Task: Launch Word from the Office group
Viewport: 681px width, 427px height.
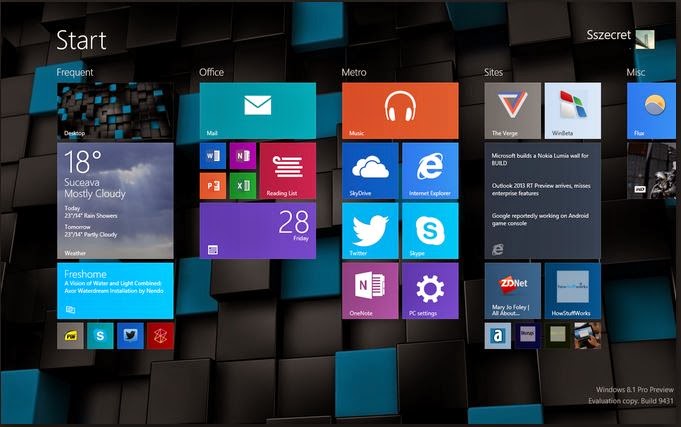Action: click(x=213, y=156)
